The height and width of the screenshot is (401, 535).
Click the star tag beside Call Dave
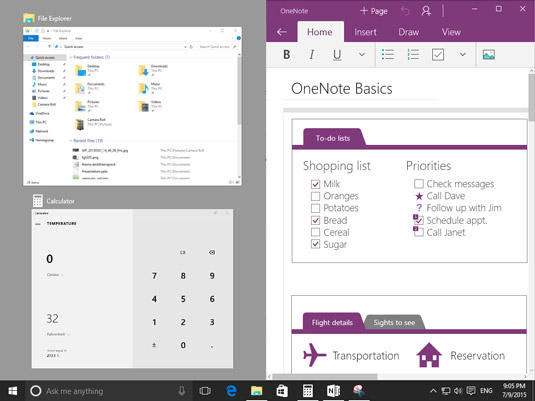419,196
